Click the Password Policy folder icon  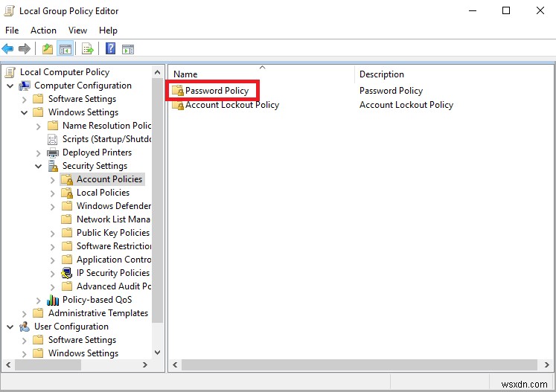click(x=178, y=91)
